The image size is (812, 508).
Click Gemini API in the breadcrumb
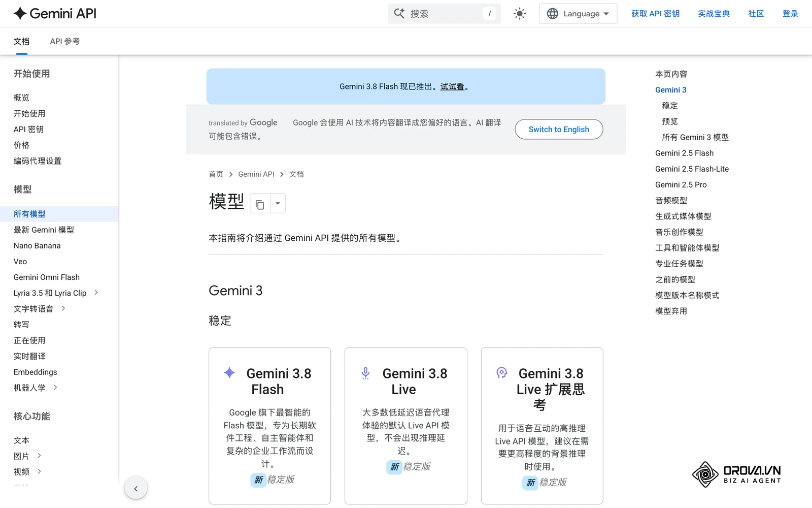coord(256,174)
